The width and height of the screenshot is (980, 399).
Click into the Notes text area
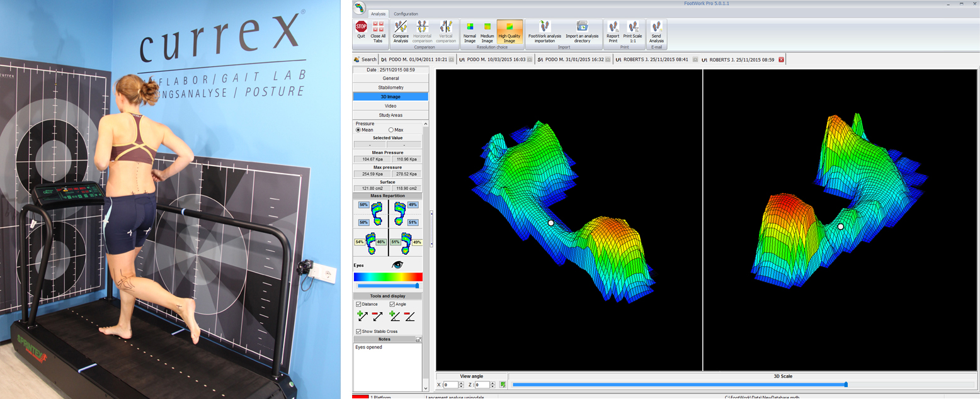[x=387, y=368]
